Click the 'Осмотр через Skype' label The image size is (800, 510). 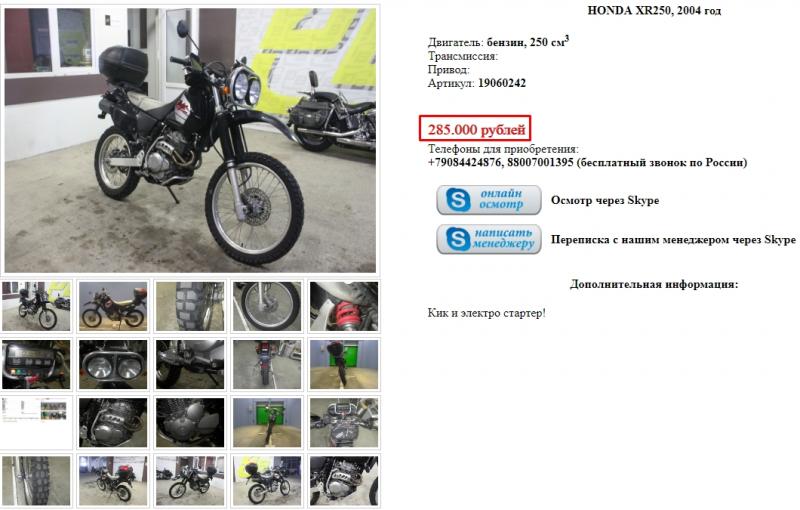605,200
